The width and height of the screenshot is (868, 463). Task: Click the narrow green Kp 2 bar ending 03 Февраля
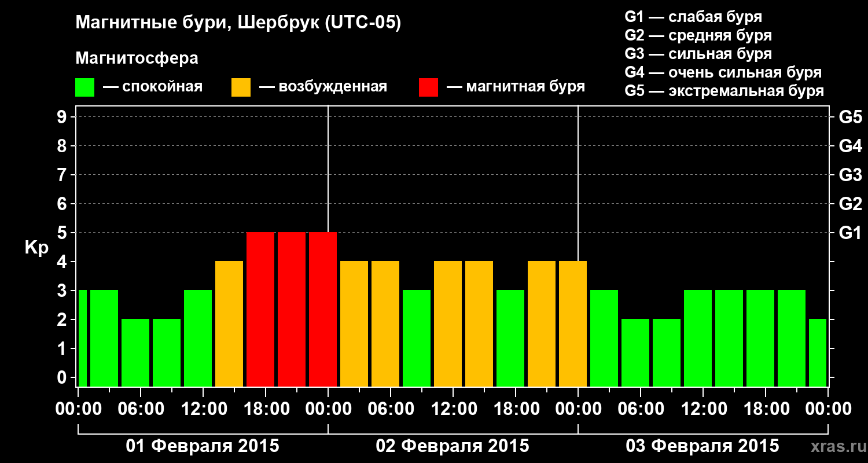pos(818,352)
